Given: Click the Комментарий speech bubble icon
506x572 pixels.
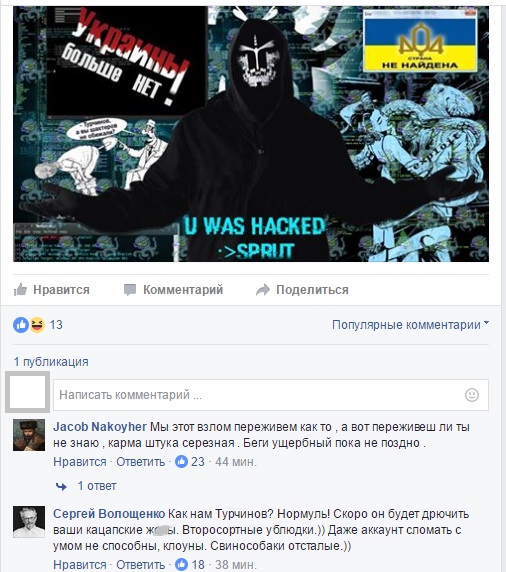Looking at the screenshot, I should [130, 290].
